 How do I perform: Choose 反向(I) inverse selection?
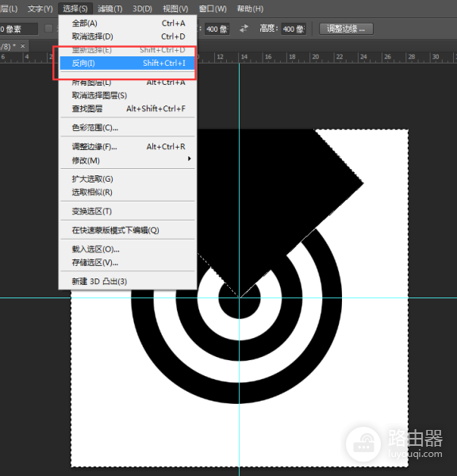128,63
